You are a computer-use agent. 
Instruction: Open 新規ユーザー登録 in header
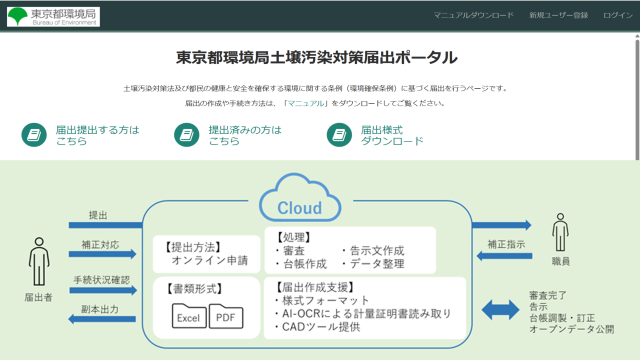click(x=558, y=16)
